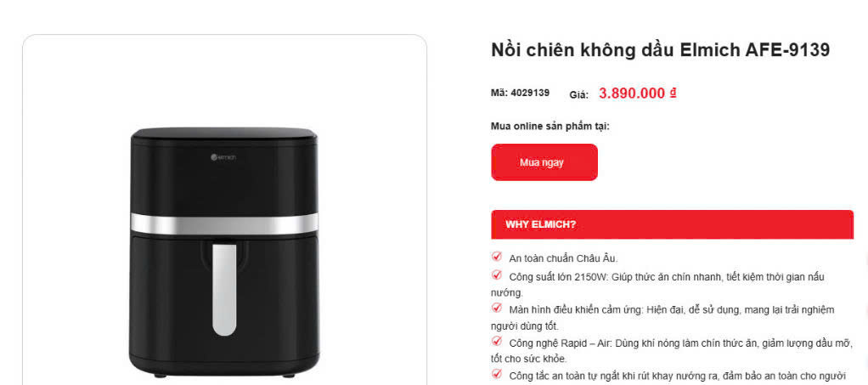Click the product code Mã: 4029139

pos(520,93)
